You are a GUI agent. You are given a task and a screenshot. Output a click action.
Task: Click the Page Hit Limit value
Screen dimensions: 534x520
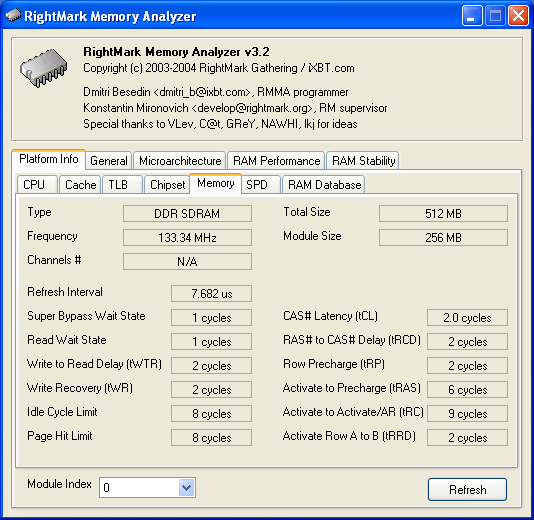[x=211, y=438]
